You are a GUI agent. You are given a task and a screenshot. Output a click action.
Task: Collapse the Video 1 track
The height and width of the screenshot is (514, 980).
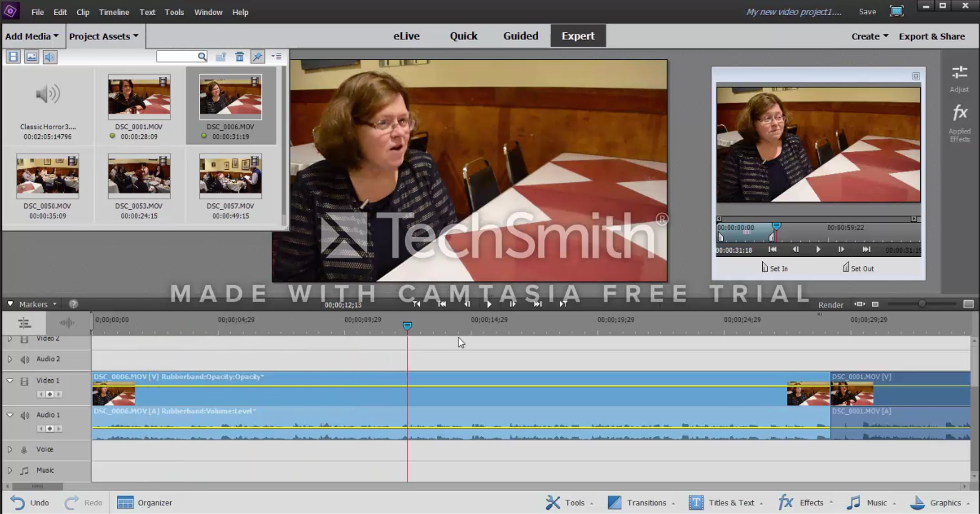10,380
